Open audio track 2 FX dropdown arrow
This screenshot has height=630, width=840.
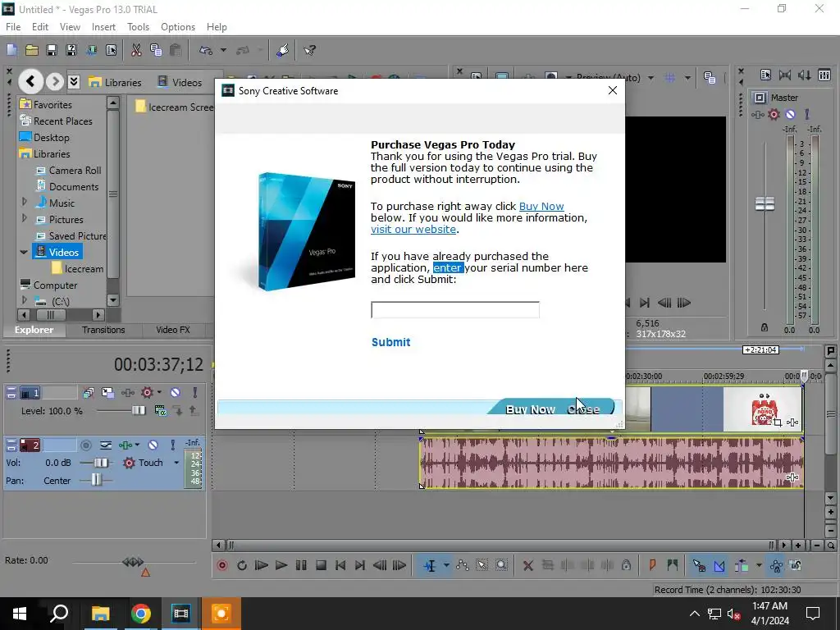pos(137,445)
